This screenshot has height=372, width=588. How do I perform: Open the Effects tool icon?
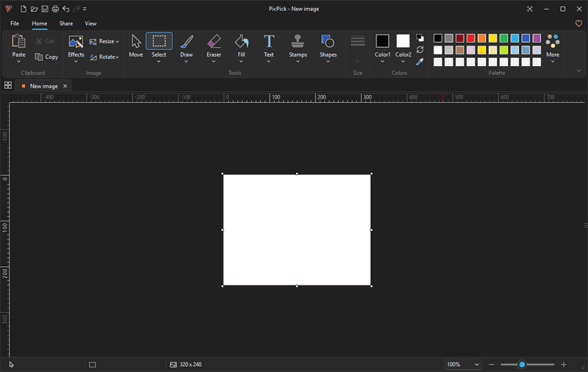coord(76,42)
